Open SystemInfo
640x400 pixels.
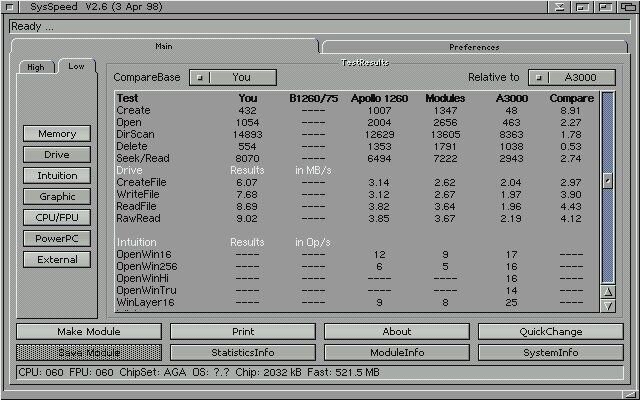(551, 353)
